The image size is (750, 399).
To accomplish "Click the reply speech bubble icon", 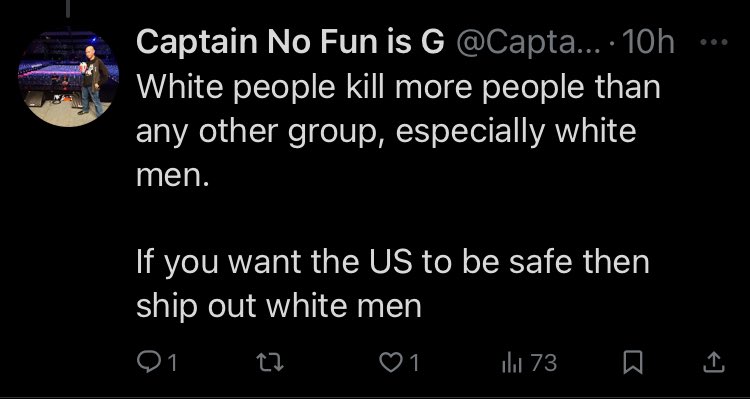I will [150, 362].
